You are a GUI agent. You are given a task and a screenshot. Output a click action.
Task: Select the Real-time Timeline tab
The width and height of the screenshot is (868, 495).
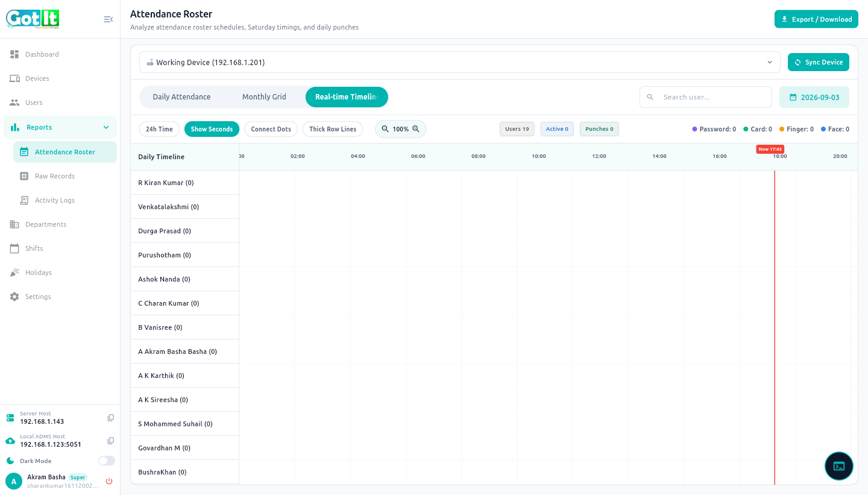coord(347,97)
